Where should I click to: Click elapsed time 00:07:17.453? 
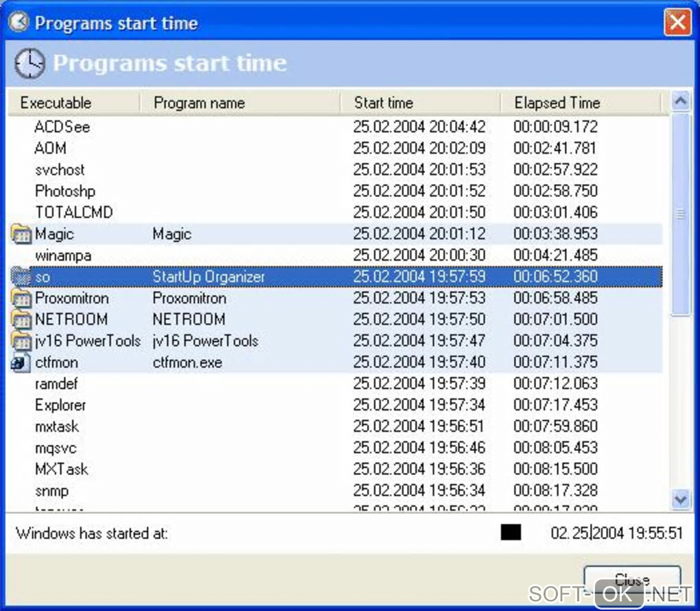click(x=555, y=406)
